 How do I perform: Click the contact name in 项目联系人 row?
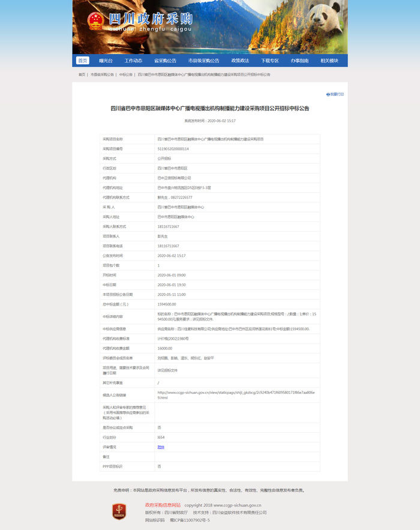tap(163, 236)
